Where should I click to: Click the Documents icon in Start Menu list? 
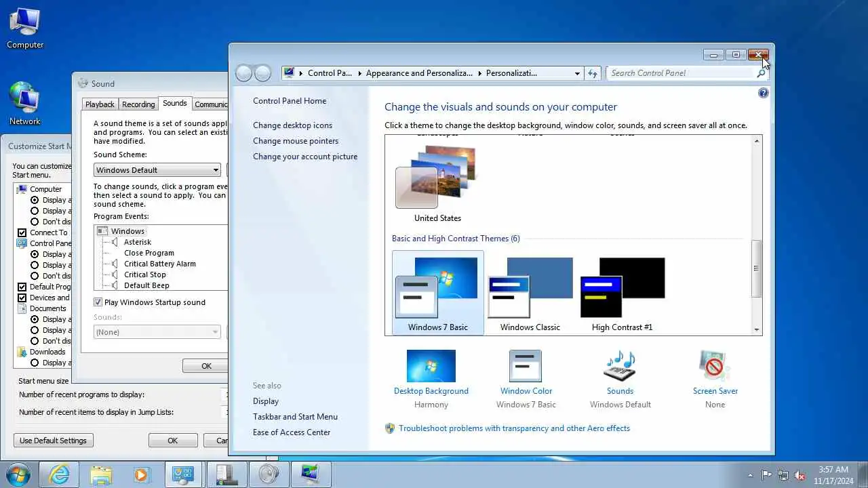22,308
